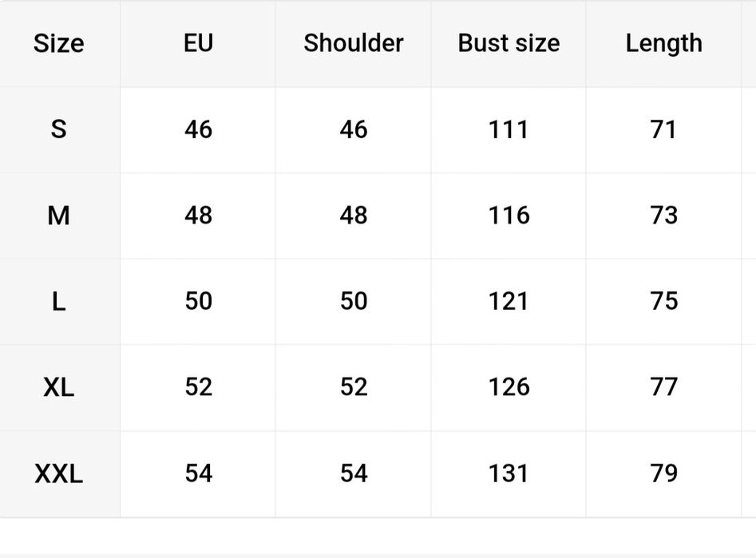Click bust size value 126

pos(509,388)
